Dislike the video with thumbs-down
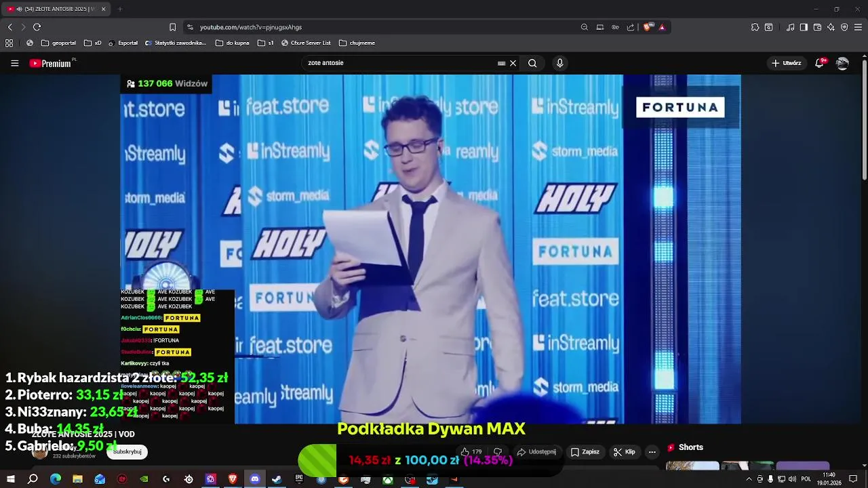This screenshot has width=868, height=488. pos(498,451)
